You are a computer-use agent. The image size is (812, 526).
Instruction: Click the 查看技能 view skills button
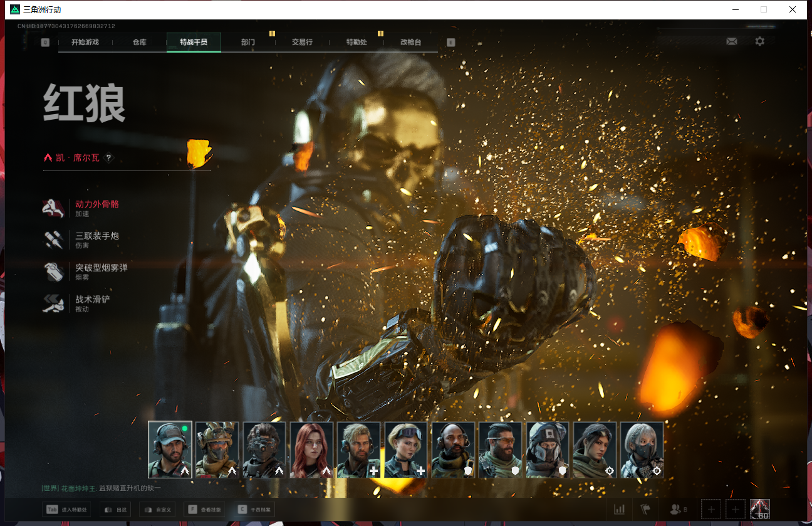204,510
